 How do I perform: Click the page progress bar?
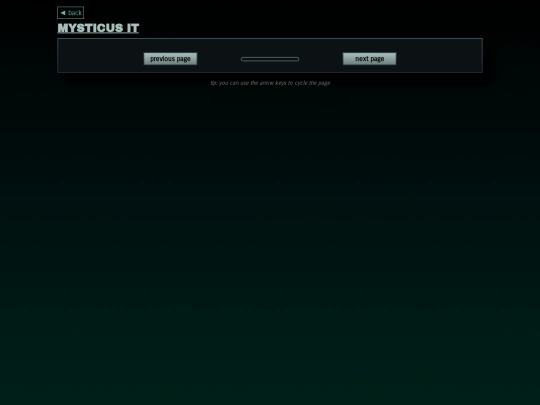pos(270,59)
